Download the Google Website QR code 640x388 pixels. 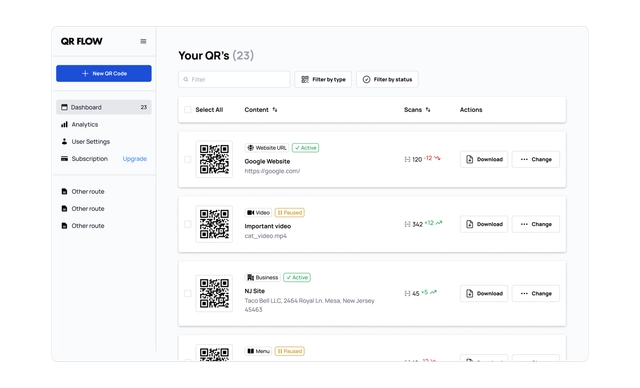[x=484, y=159]
